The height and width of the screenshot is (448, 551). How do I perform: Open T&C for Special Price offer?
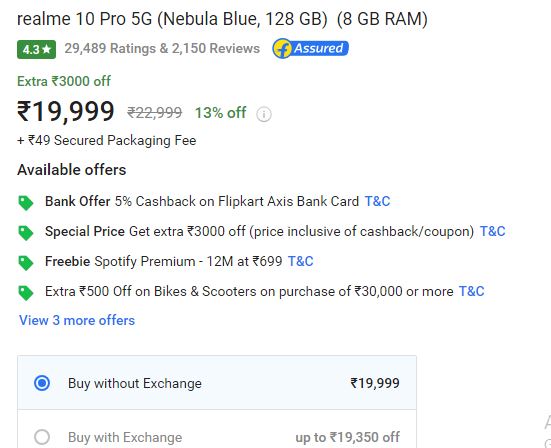tap(493, 231)
